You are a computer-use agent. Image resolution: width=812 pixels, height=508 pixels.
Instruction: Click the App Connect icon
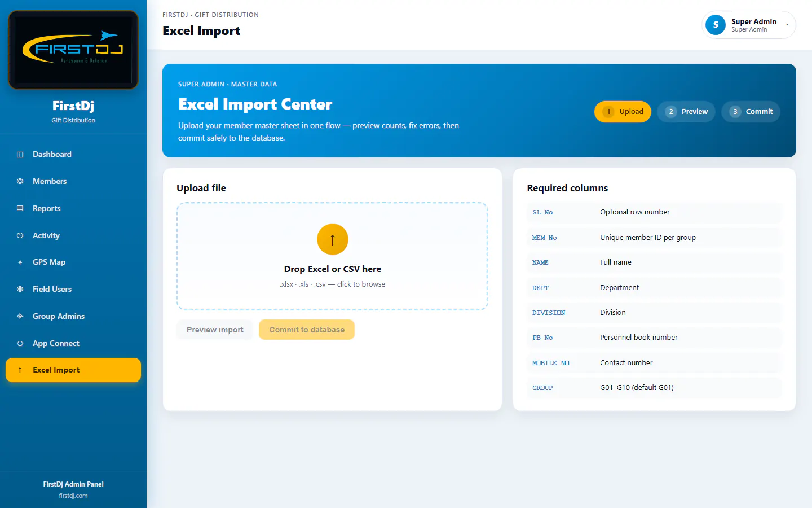click(20, 344)
